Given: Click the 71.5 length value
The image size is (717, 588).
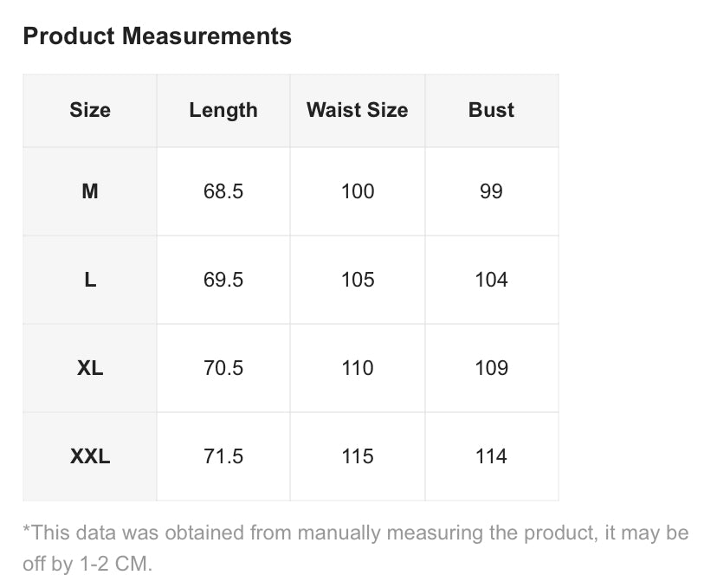Looking at the screenshot, I should point(223,456).
